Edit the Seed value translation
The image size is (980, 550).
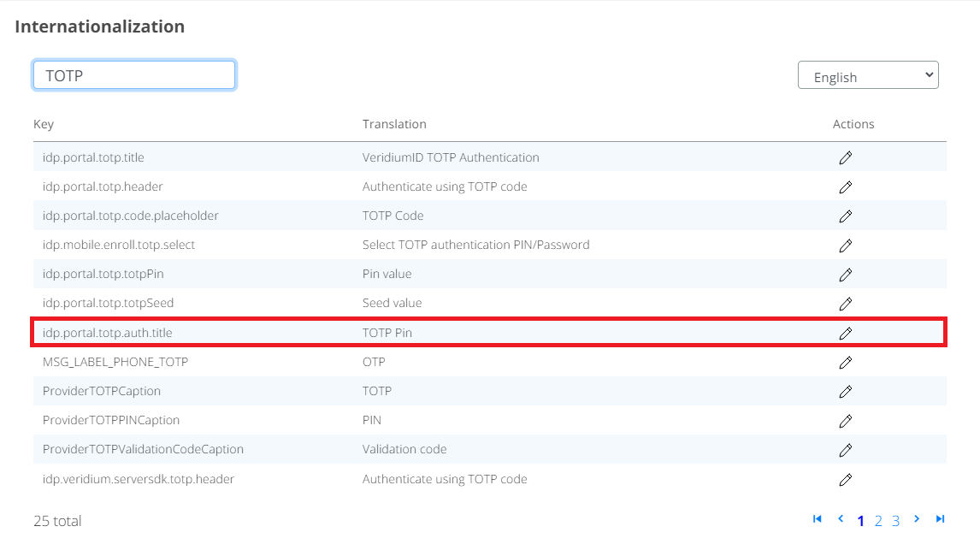tap(845, 304)
